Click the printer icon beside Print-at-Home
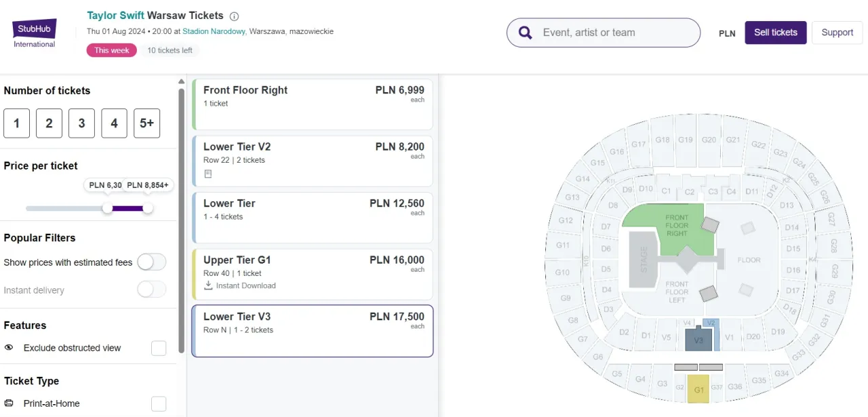The height and width of the screenshot is (417, 868). pos(8,403)
